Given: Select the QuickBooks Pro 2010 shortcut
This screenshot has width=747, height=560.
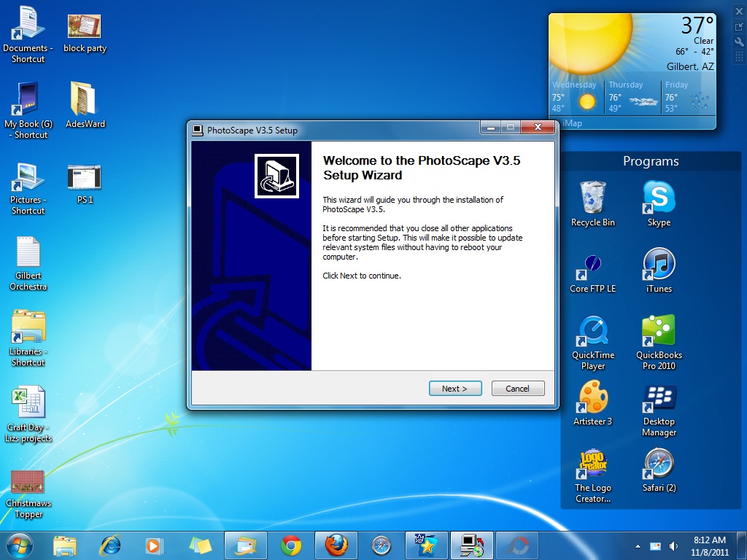Looking at the screenshot, I should 659,342.
